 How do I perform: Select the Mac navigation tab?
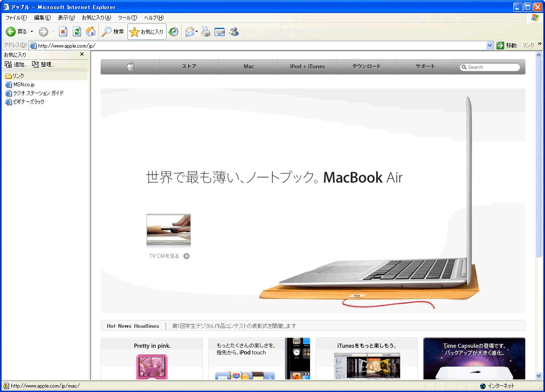point(248,67)
